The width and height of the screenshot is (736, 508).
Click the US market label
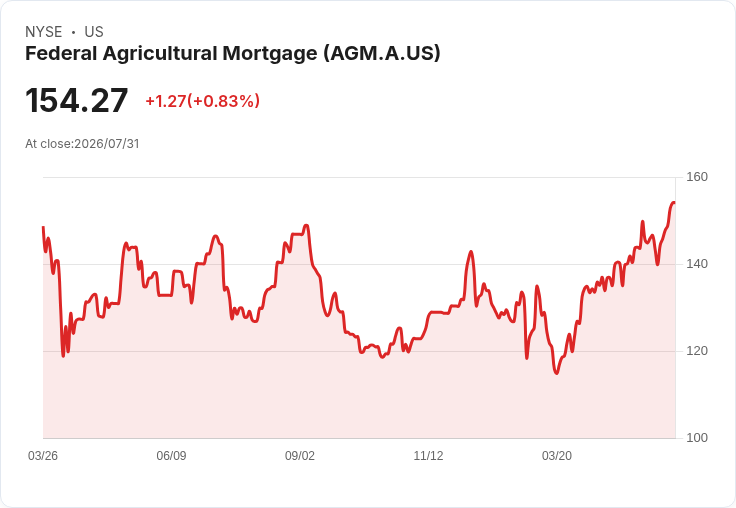(x=94, y=32)
